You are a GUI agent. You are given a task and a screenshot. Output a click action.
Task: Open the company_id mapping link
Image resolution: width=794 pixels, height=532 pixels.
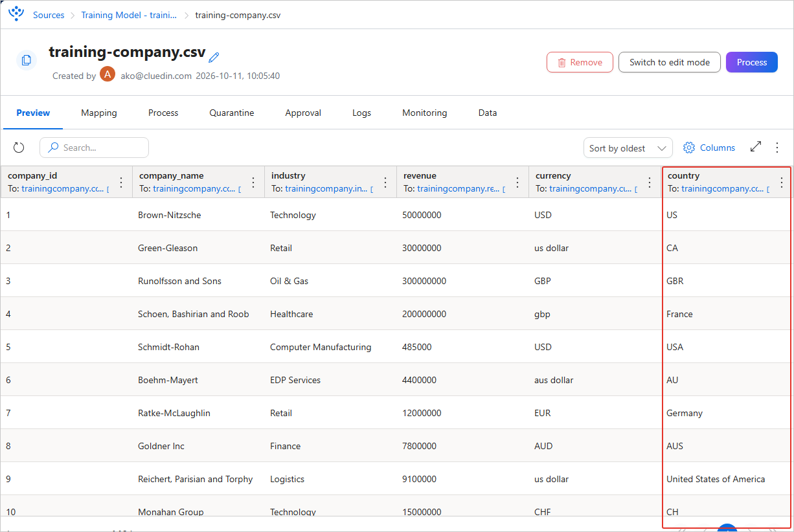click(x=63, y=189)
